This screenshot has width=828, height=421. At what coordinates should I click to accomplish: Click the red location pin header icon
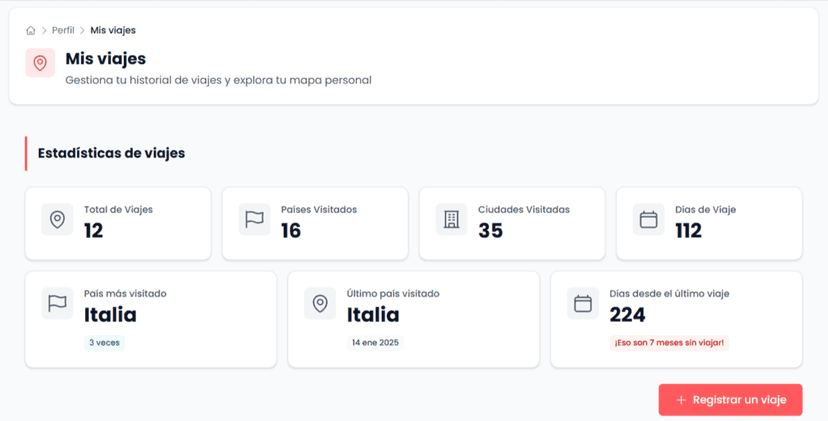point(40,63)
